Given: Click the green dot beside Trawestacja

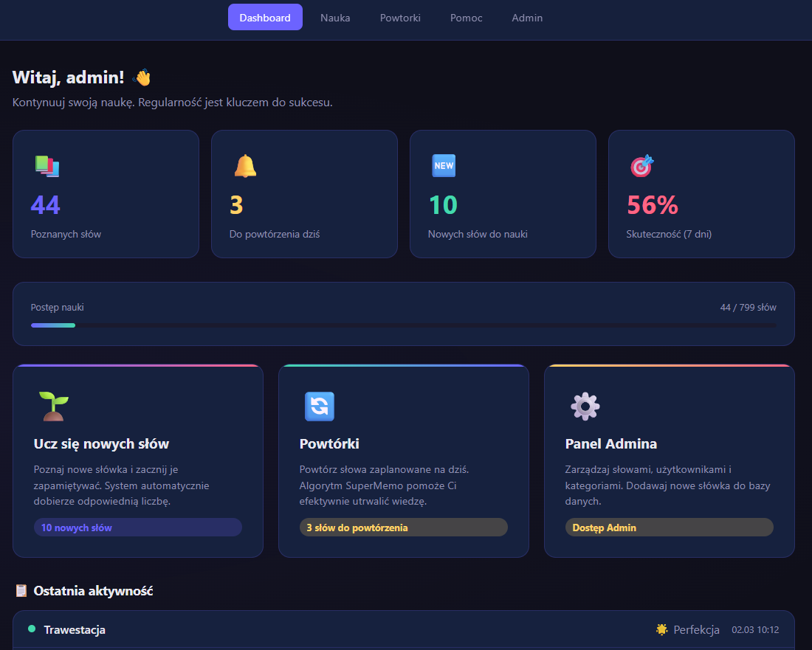Looking at the screenshot, I should tap(32, 629).
